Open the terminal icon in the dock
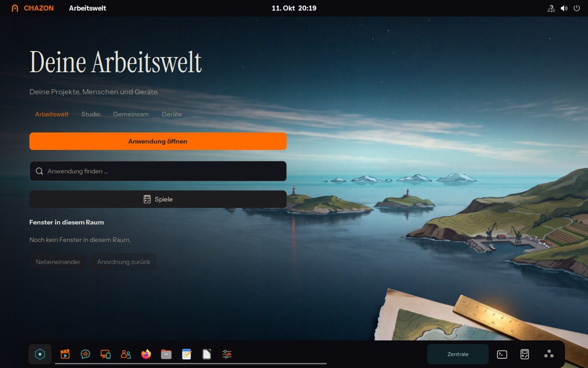 tap(502, 354)
